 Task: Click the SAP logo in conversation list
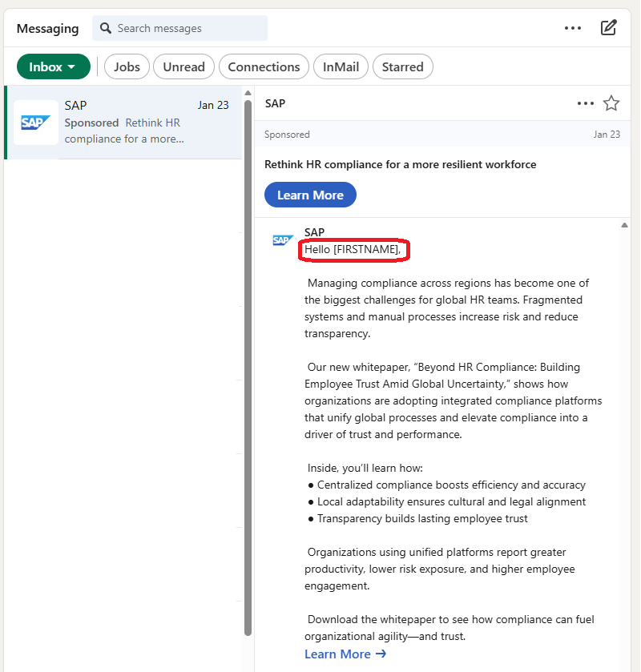point(36,123)
